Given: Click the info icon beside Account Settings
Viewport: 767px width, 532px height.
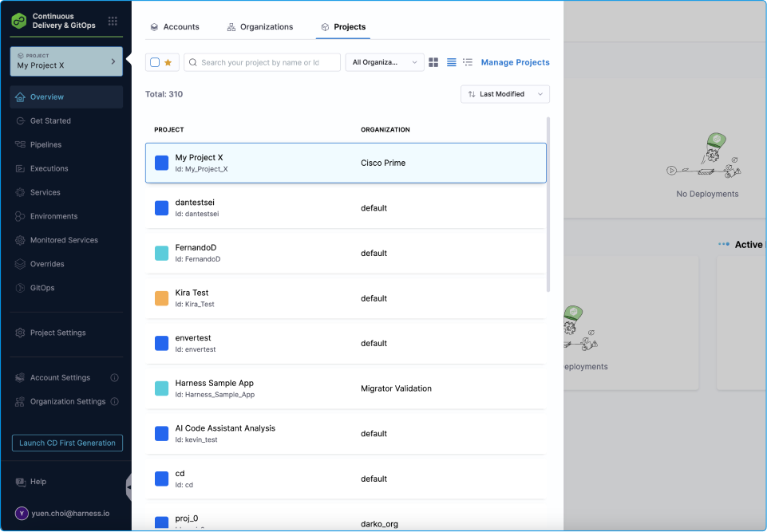Looking at the screenshot, I should click(114, 377).
